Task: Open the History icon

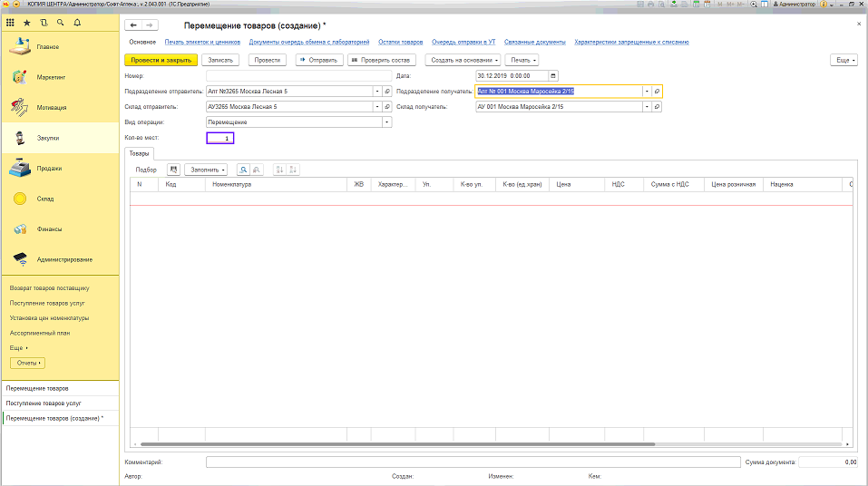Action: coord(43,22)
